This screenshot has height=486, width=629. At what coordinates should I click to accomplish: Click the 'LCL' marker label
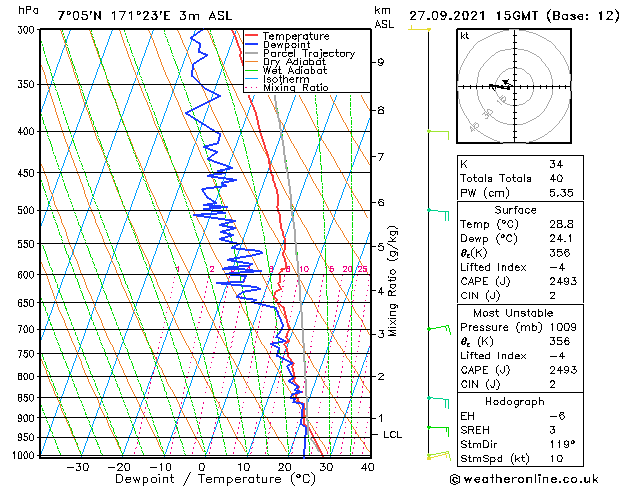[392, 435]
